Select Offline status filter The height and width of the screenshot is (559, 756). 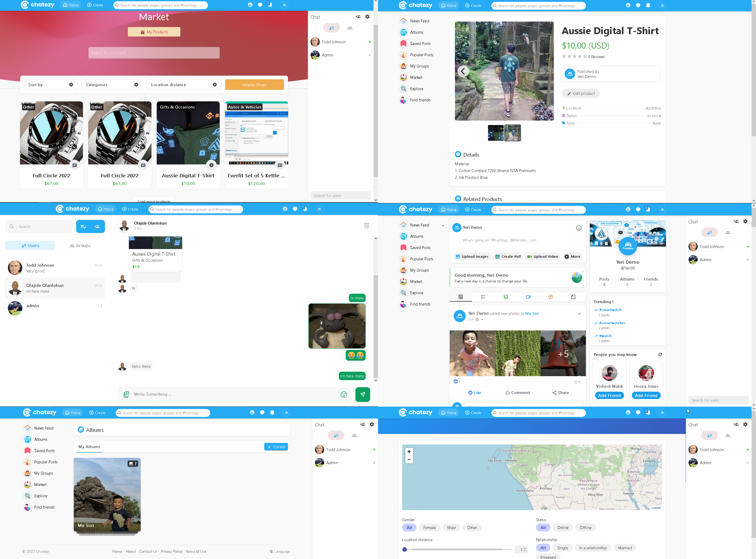point(586,527)
